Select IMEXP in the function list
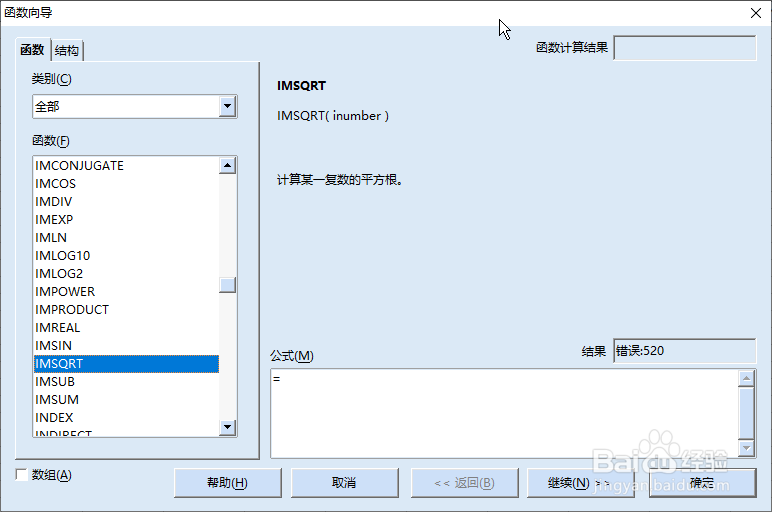Screen dimensions: 772x512 click(126, 220)
